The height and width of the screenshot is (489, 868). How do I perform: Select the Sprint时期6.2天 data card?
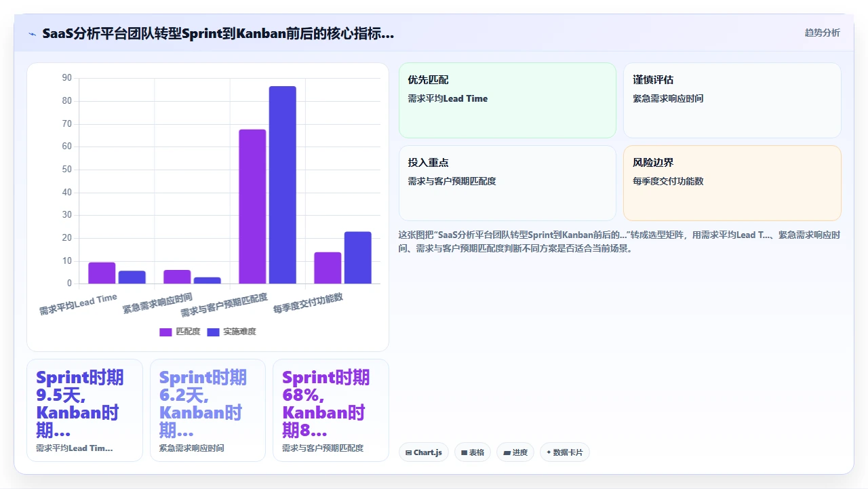[x=208, y=410]
